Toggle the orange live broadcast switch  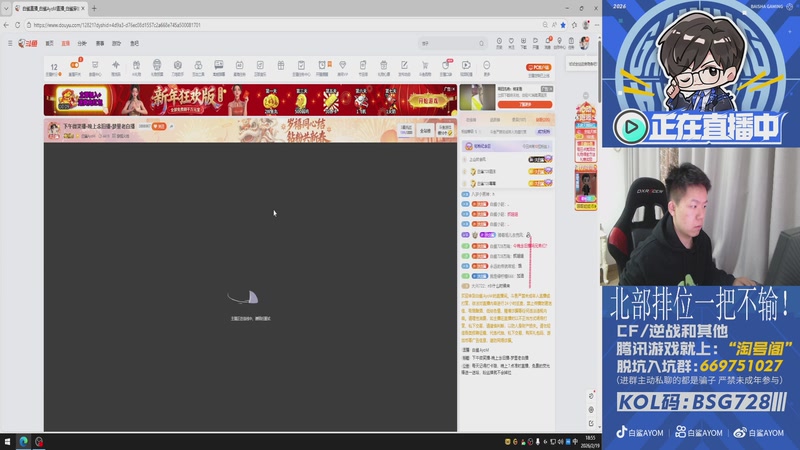click(74, 65)
